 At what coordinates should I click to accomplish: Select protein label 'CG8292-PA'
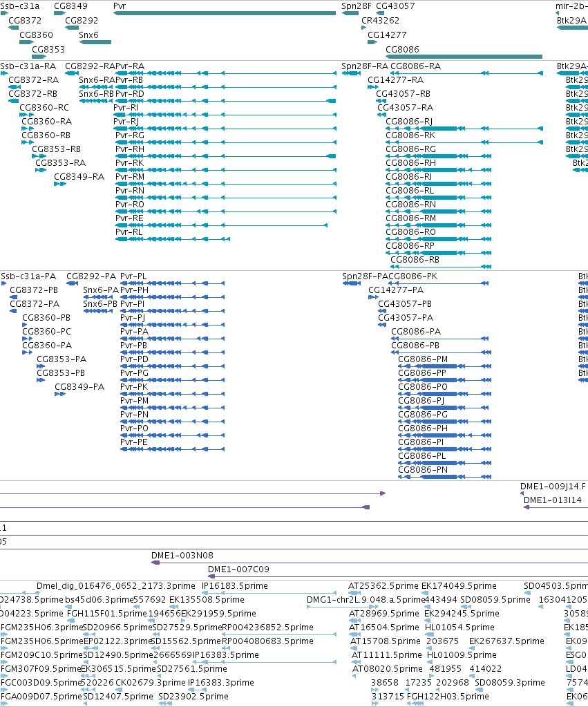(x=91, y=276)
